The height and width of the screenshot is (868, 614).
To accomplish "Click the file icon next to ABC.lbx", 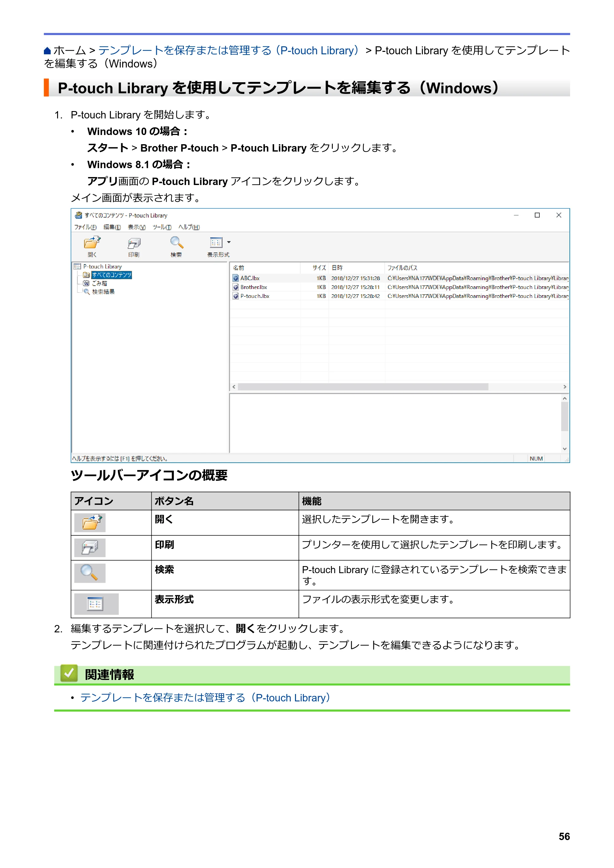I will [236, 278].
